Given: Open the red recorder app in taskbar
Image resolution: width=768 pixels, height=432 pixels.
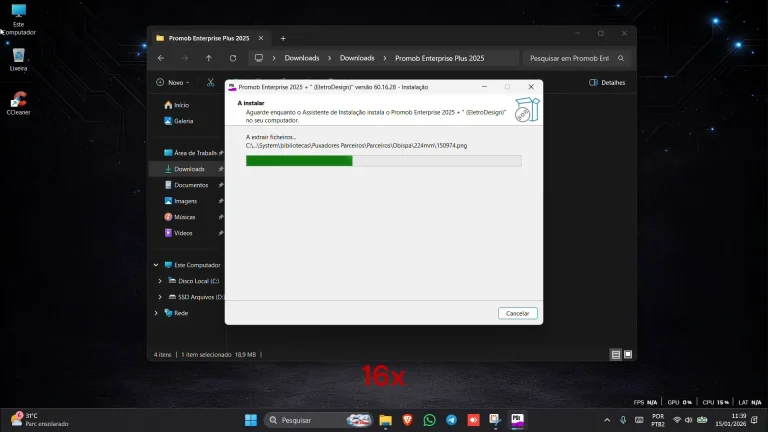Looking at the screenshot, I should click(x=474, y=420).
